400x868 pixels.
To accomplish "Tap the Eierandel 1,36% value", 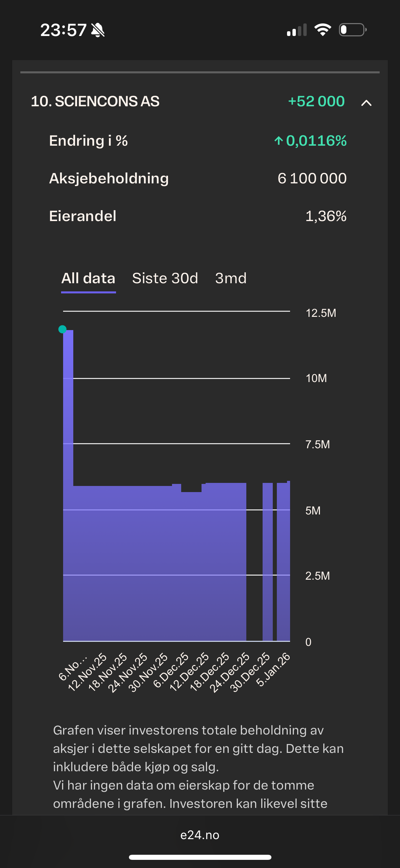I will click(x=326, y=216).
